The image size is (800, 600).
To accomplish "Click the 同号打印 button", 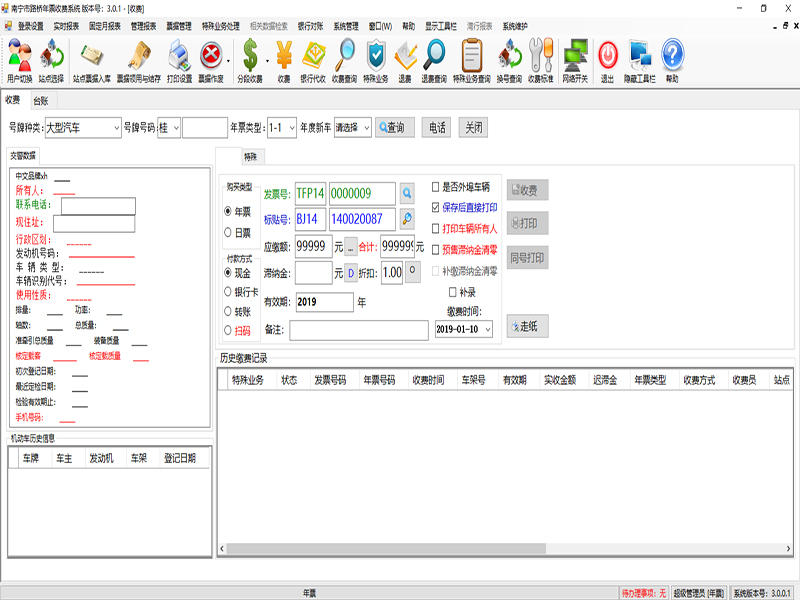I will tap(528, 258).
